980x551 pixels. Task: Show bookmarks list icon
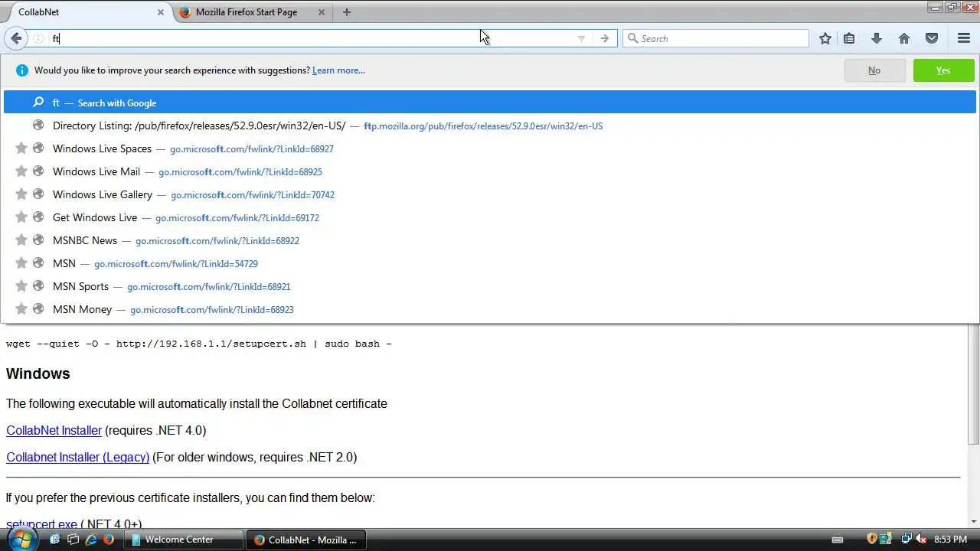point(849,38)
